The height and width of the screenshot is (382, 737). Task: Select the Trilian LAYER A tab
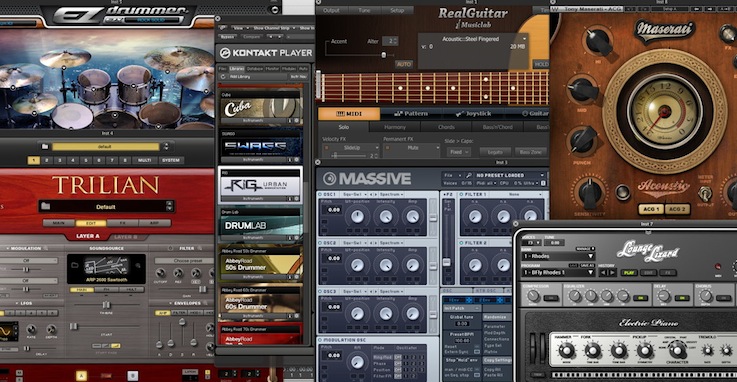click(88, 236)
